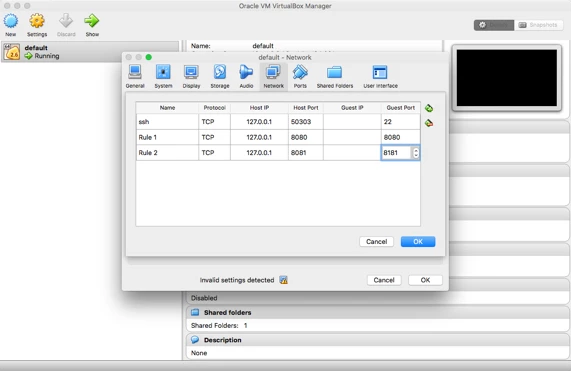Image resolution: width=571 pixels, height=371 pixels.
Task: Click the invalid settings warning icon
Action: pos(283,280)
